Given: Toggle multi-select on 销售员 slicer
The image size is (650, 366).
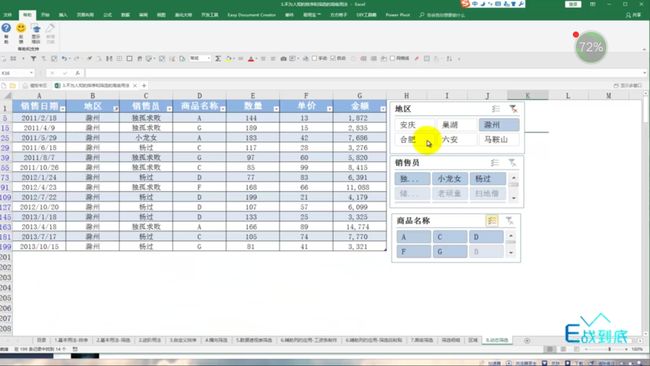Looking at the screenshot, I should tap(495, 163).
